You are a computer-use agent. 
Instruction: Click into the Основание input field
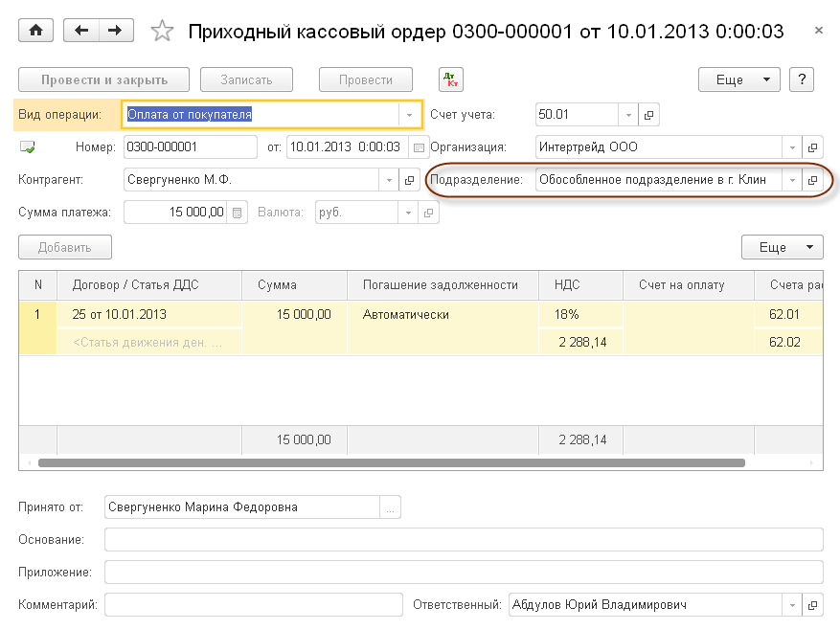click(x=464, y=540)
